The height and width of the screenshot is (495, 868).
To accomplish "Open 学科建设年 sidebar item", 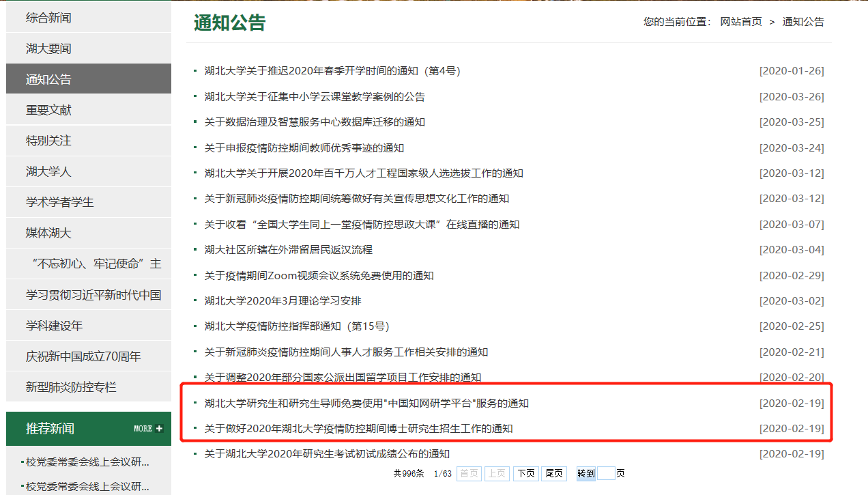I will click(55, 326).
